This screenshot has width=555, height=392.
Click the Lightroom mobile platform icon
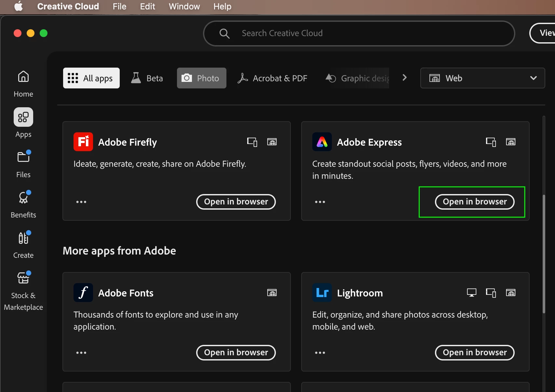(491, 293)
